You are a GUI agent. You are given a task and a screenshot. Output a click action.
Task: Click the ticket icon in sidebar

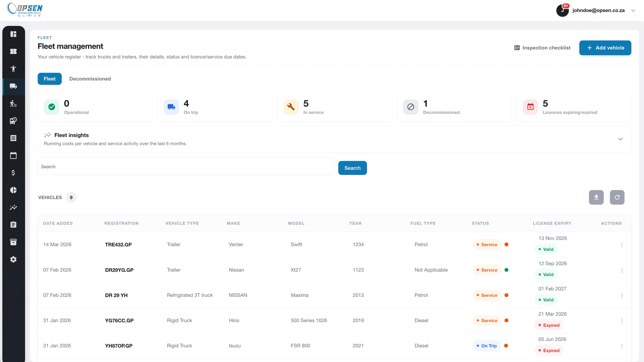pos(13,51)
